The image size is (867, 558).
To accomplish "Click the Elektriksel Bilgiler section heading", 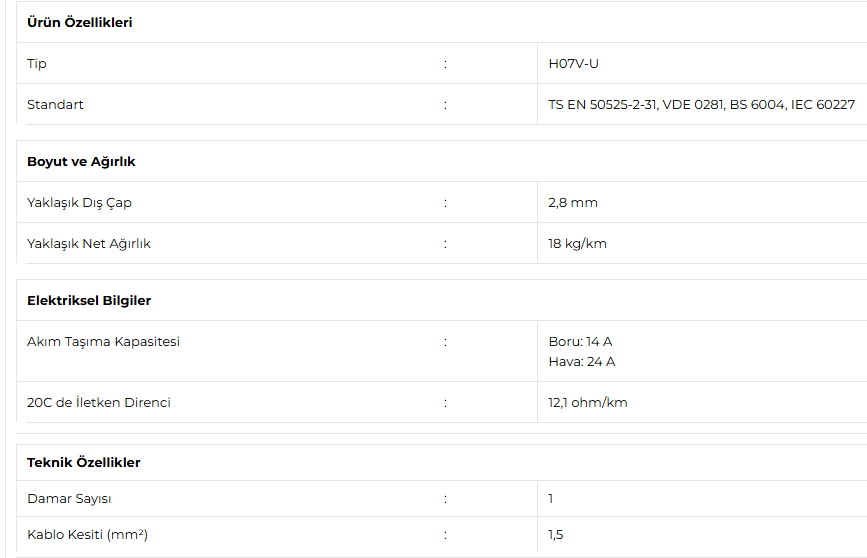I will tap(89, 301).
